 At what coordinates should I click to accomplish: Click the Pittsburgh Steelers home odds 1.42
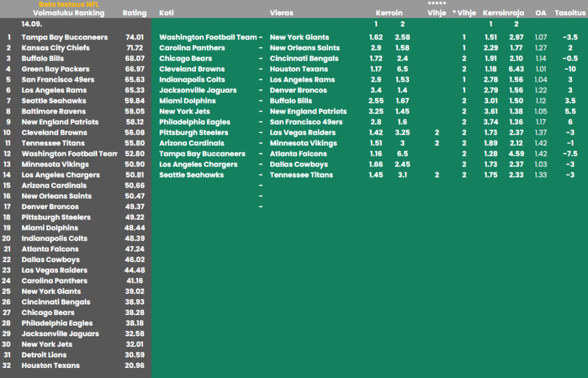pyautogui.click(x=376, y=133)
